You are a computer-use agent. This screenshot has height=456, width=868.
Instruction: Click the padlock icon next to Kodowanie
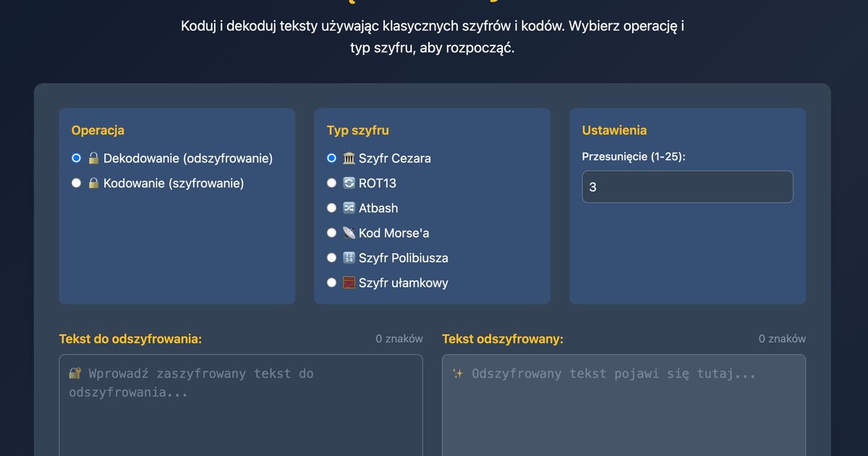[93, 183]
